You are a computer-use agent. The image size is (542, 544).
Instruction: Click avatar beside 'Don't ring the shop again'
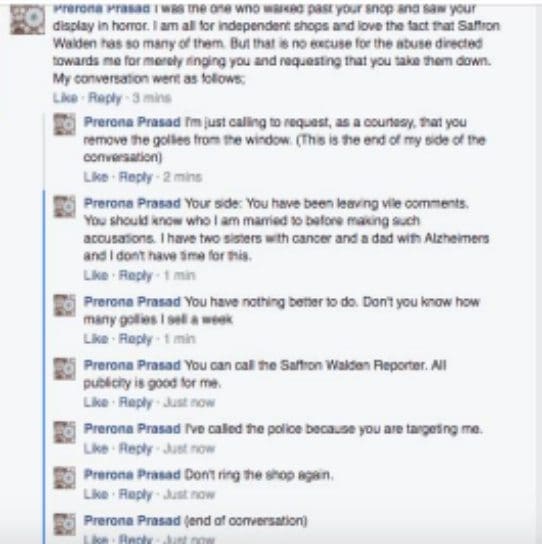(65, 478)
